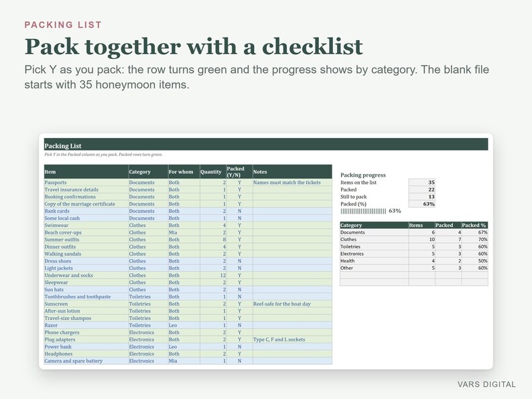Click note 'Type C, F and L sockets'
The width and height of the screenshot is (532, 399).
pyautogui.click(x=292, y=339)
